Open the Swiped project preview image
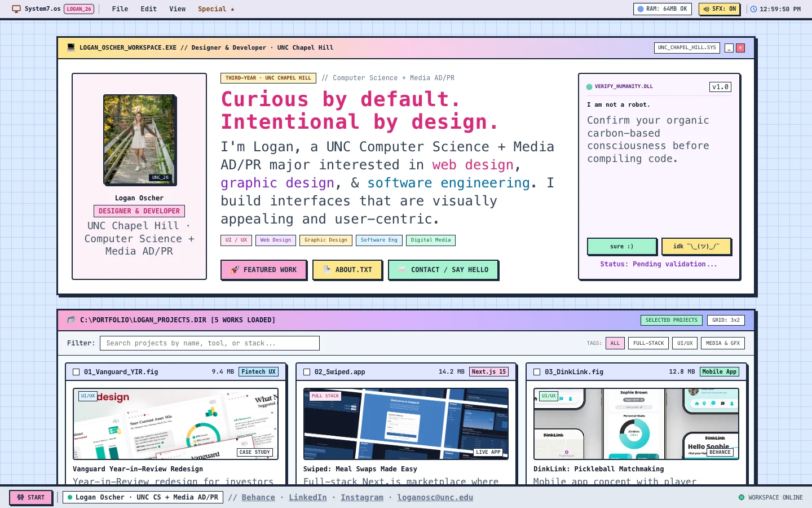 tap(406, 424)
